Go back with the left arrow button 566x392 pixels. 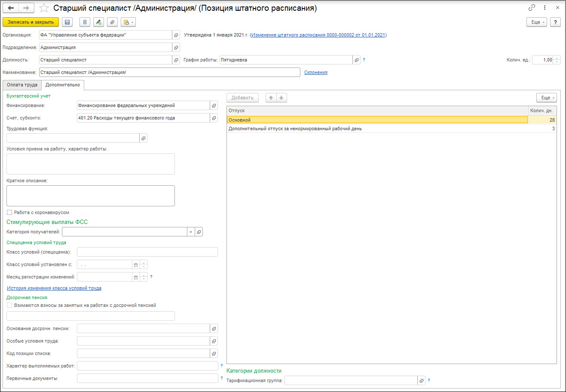click(x=11, y=8)
